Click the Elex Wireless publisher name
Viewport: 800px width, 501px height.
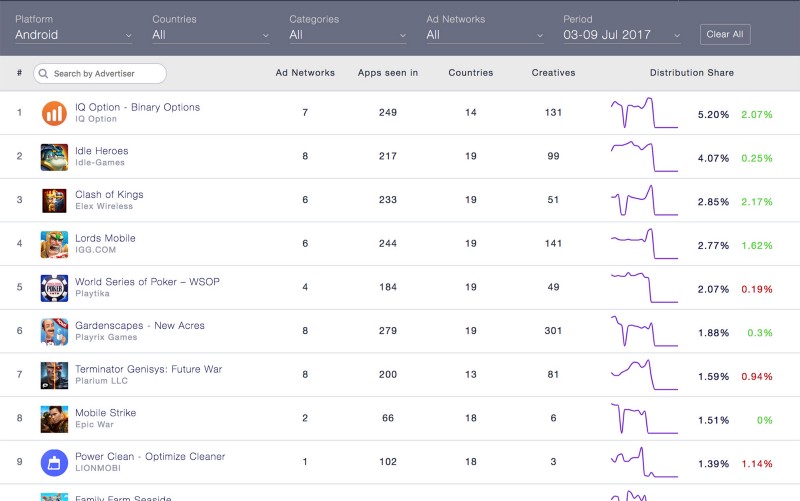point(104,206)
